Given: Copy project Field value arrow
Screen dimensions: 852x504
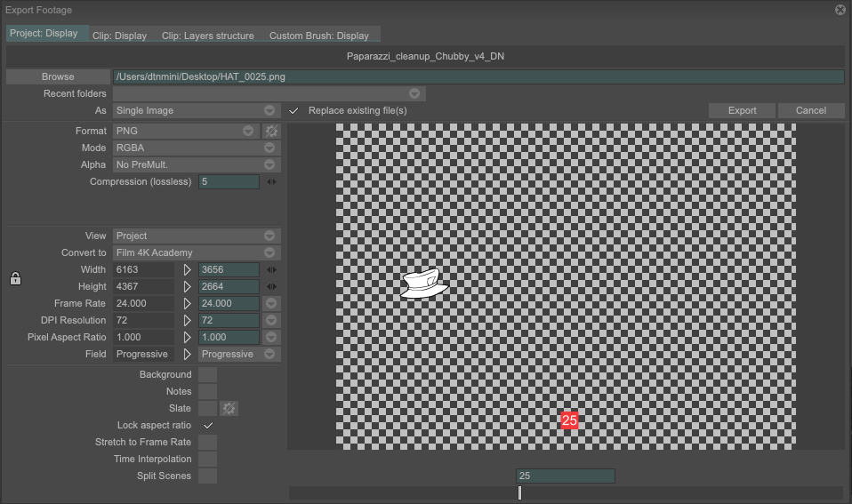Looking at the screenshot, I should tap(187, 354).
